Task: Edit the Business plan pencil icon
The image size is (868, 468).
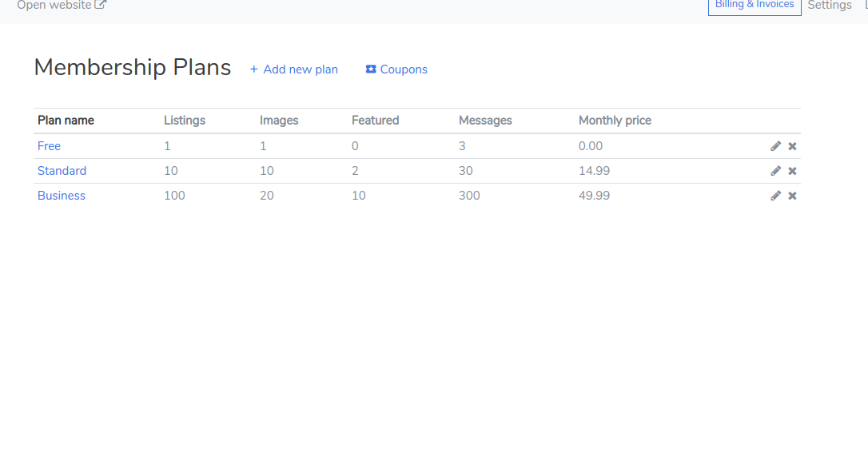Action: (775, 196)
